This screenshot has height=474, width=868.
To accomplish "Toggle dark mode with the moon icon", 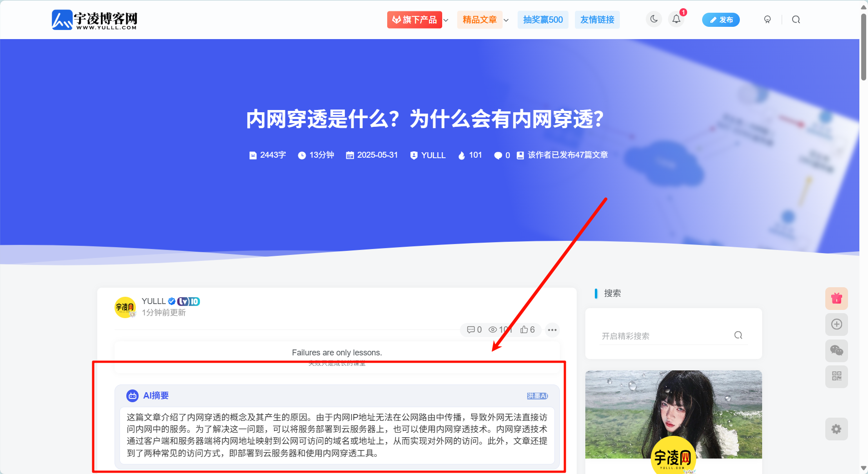I will click(653, 19).
